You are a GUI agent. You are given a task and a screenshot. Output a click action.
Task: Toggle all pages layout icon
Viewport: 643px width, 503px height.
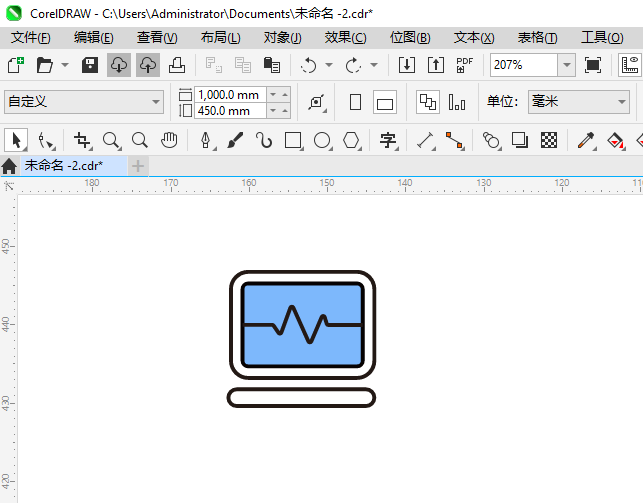click(x=428, y=102)
